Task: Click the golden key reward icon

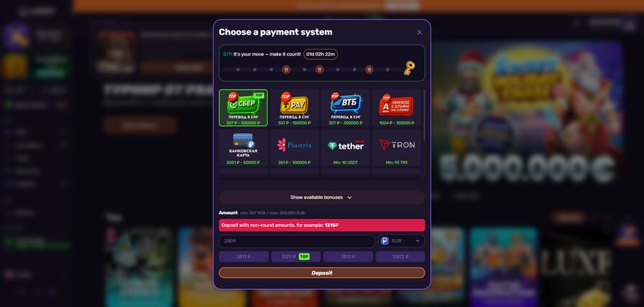Action: [409, 68]
